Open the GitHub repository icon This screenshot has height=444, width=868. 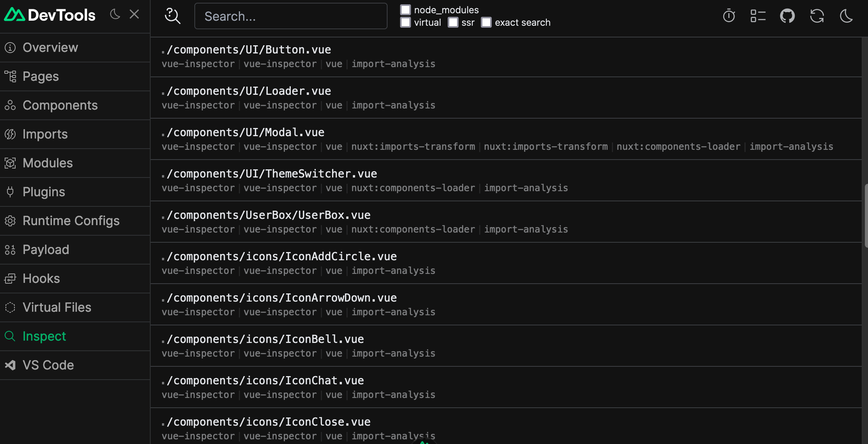(x=787, y=16)
